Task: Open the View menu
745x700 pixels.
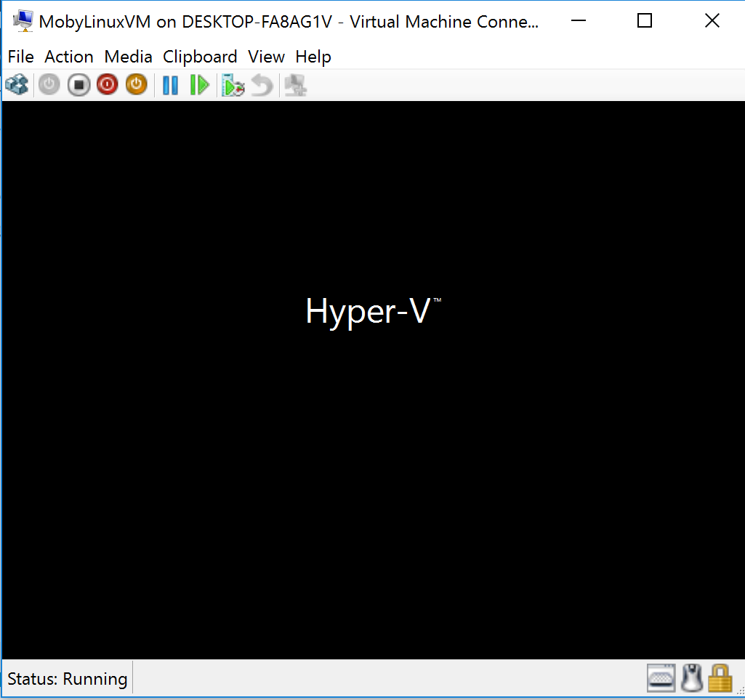Action: point(266,57)
